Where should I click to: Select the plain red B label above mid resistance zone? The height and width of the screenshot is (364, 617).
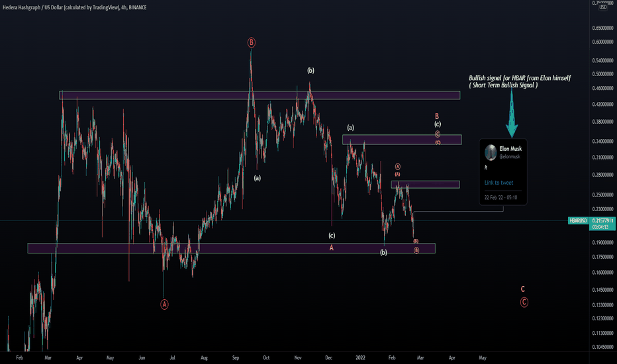[x=437, y=116]
